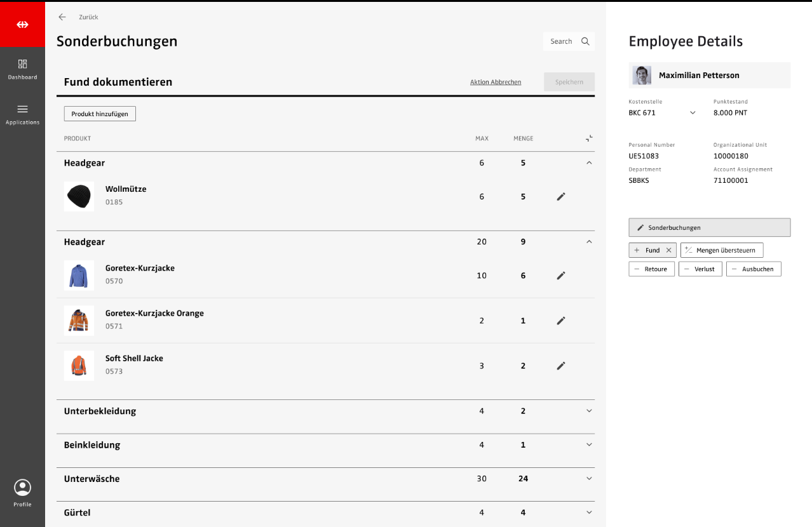Click the pencil icon for Soft Shell Jacke

(560, 366)
